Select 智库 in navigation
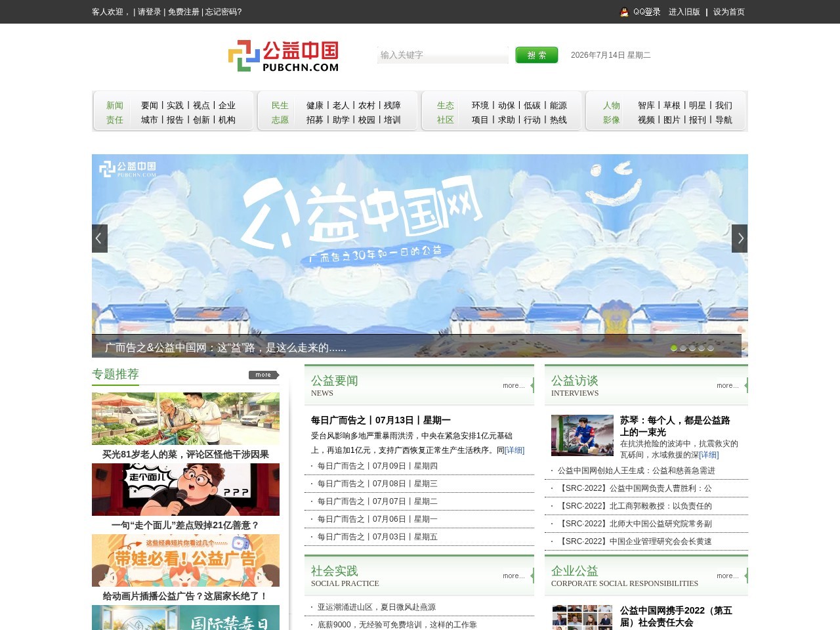The image size is (840, 630). 646,105
